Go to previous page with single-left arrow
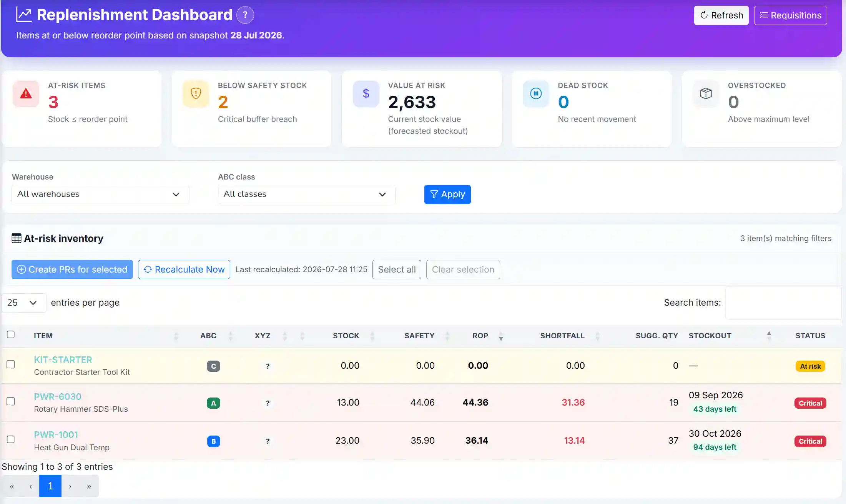Viewport: 846px width, 504px height. (x=31, y=486)
